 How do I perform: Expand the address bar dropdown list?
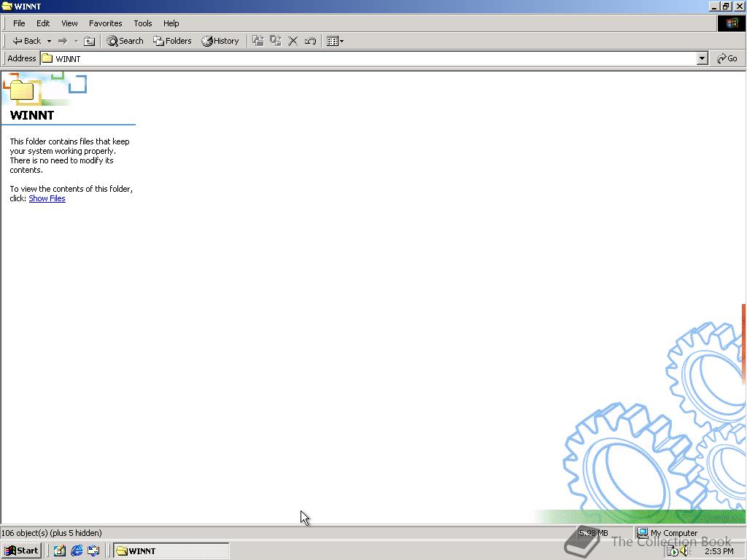pyautogui.click(x=703, y=58)
